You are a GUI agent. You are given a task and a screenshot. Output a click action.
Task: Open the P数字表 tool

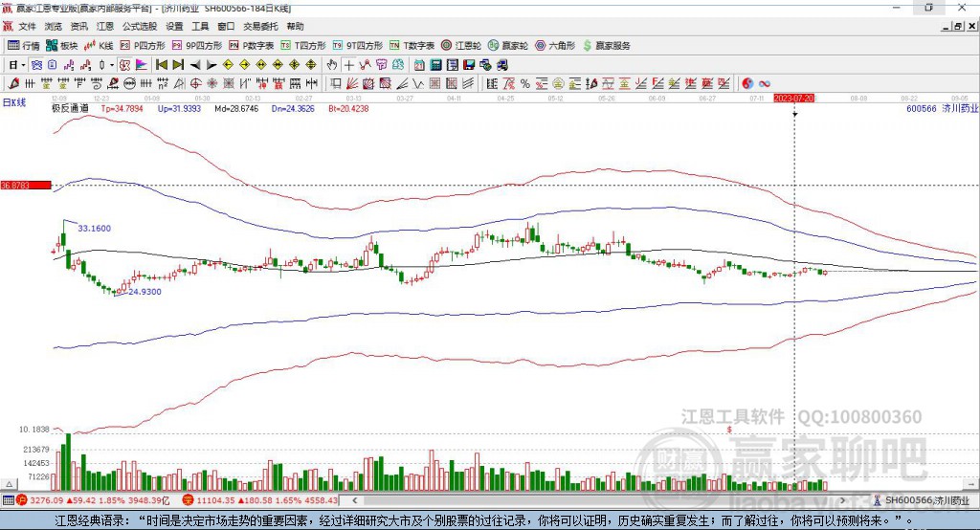(x=252, y=46)
